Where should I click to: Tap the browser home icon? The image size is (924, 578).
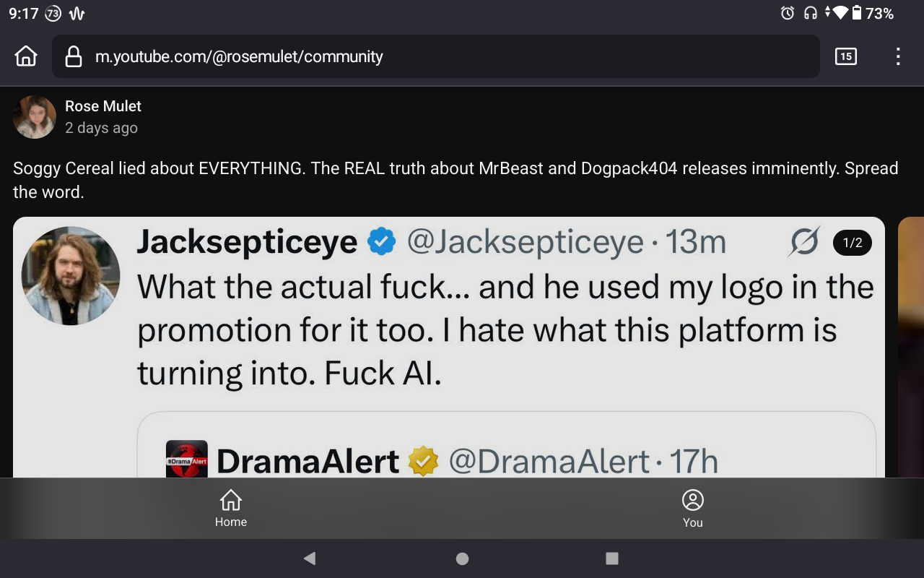coord(26,56)
